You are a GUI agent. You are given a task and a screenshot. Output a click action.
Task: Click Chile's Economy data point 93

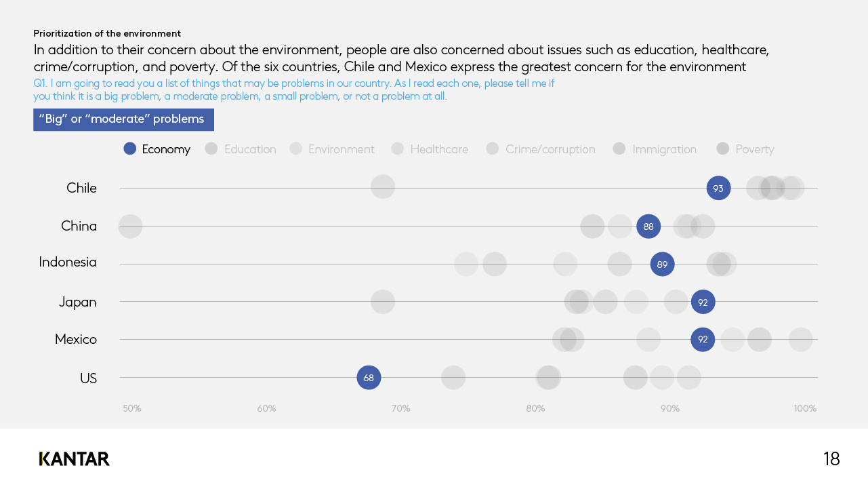718,188
